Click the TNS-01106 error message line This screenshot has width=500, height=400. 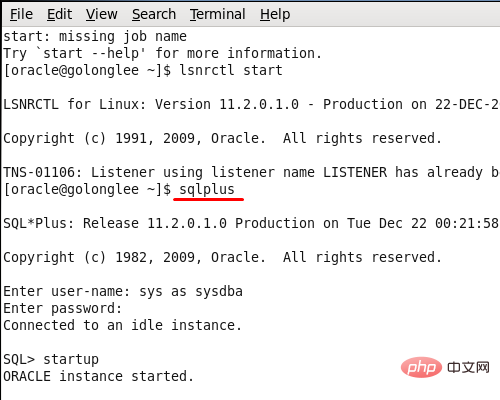[x=251, y=172]
